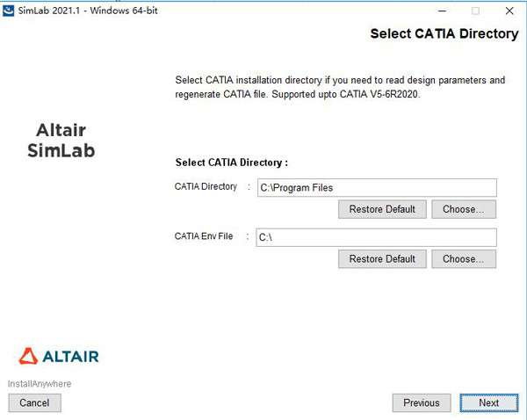Click the CATIA Env File field label
This screenshot has width=527, height=420.
point(204,236)
